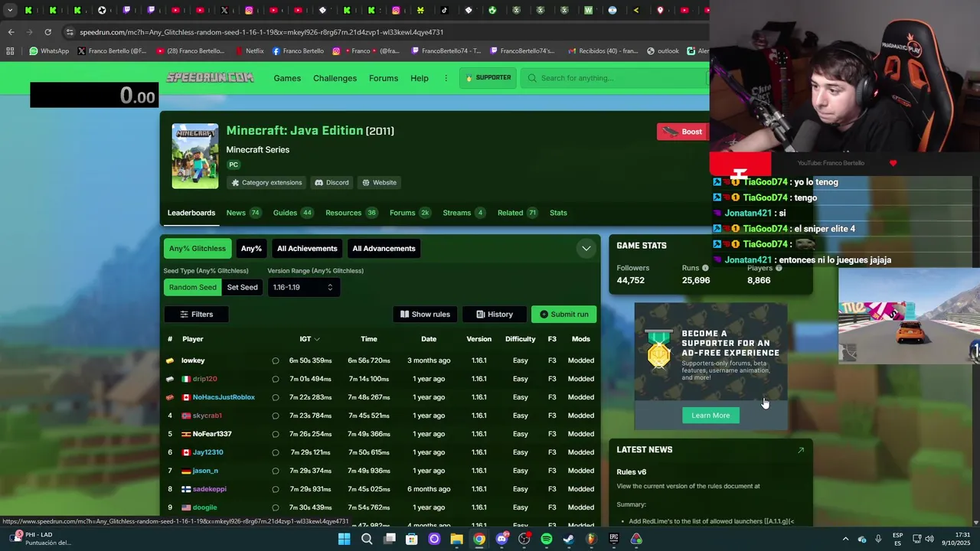The image size is (980, 551).
Task: Click the info icon next to Runs stat
Action: (x=705, y=268)
